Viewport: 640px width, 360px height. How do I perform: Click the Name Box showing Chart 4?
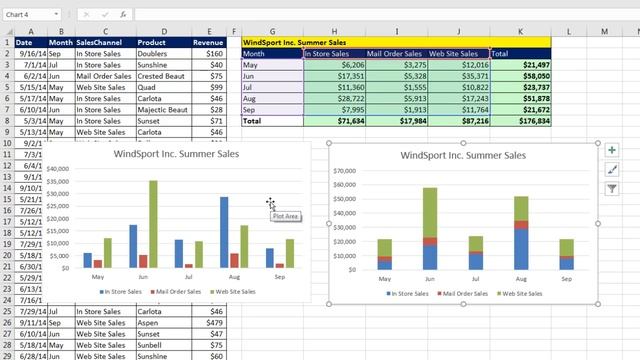tap(28, 15)
